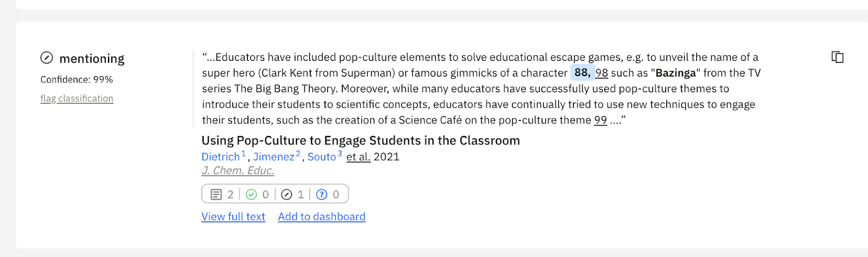The image size is (868, 257).
Task: Open the flag classification link
Action: 76,98
